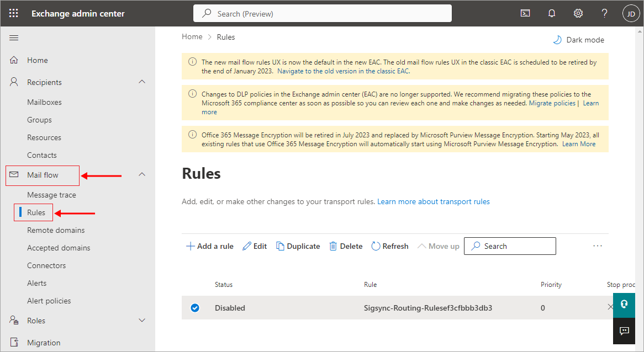Click the rules list Search field
The height and width of the screenshot is (352, 644).
pos(510,246)
